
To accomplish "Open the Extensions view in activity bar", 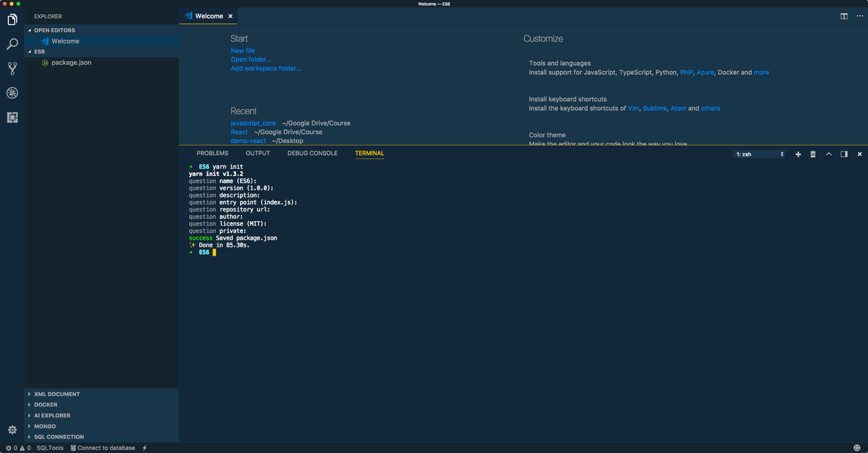I will click(12, 118).
